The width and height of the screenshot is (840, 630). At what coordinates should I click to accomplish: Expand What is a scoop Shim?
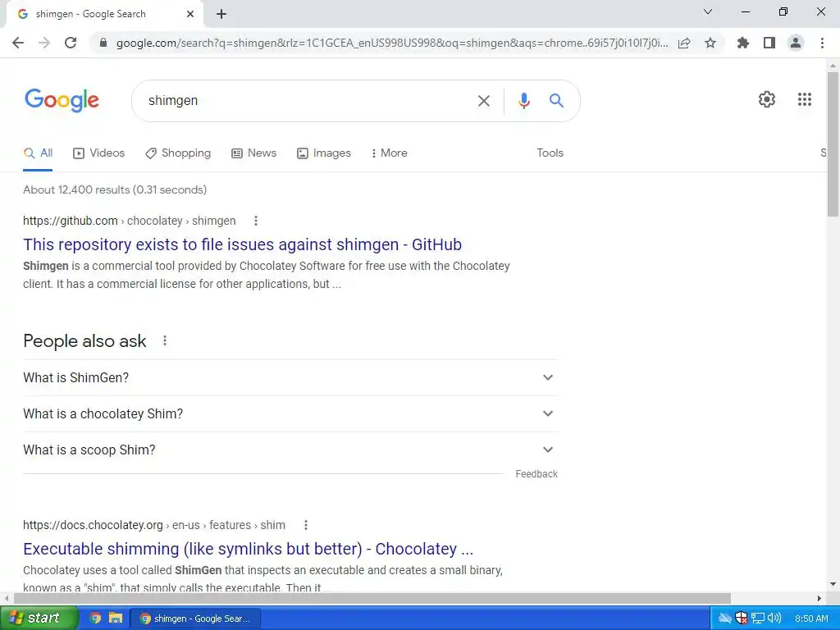(290, 450)
